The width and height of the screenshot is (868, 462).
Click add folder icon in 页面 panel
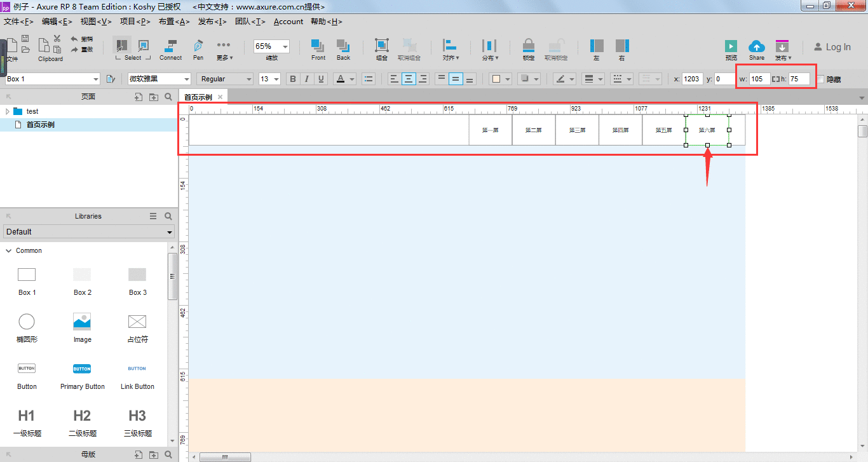153,97
